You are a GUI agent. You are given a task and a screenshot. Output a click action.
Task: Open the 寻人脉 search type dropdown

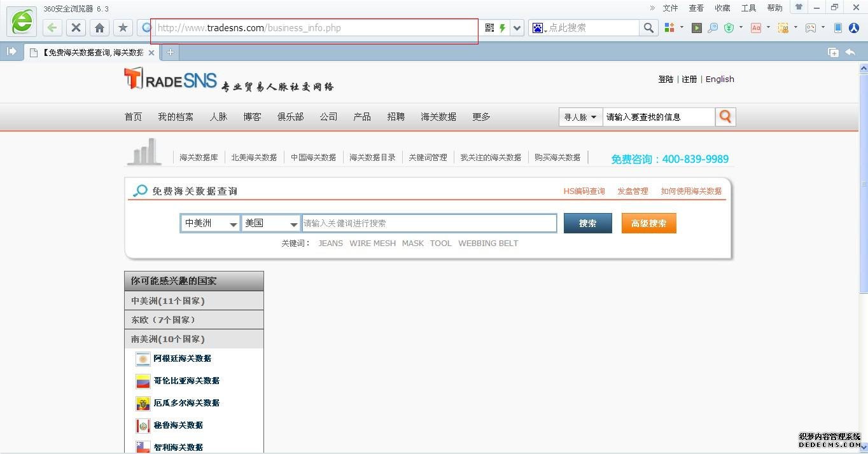580,117
